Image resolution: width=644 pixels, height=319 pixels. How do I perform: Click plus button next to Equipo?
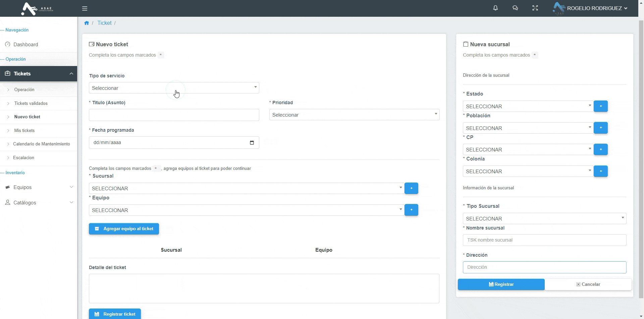coord(411,210)
